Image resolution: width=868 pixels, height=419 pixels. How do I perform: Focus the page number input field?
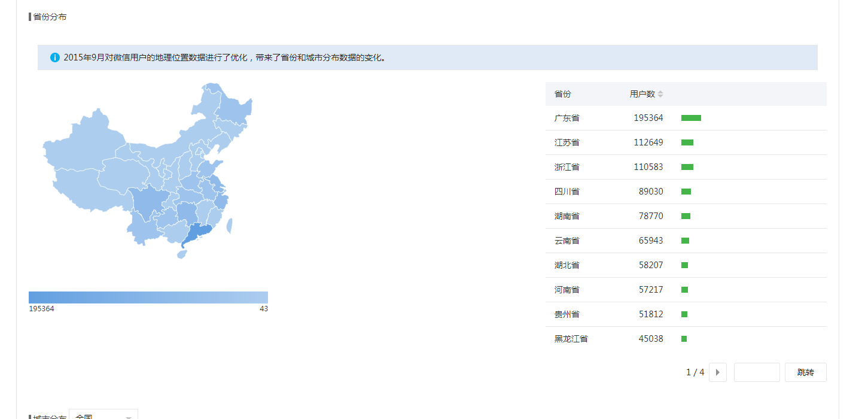pos(756,372)
